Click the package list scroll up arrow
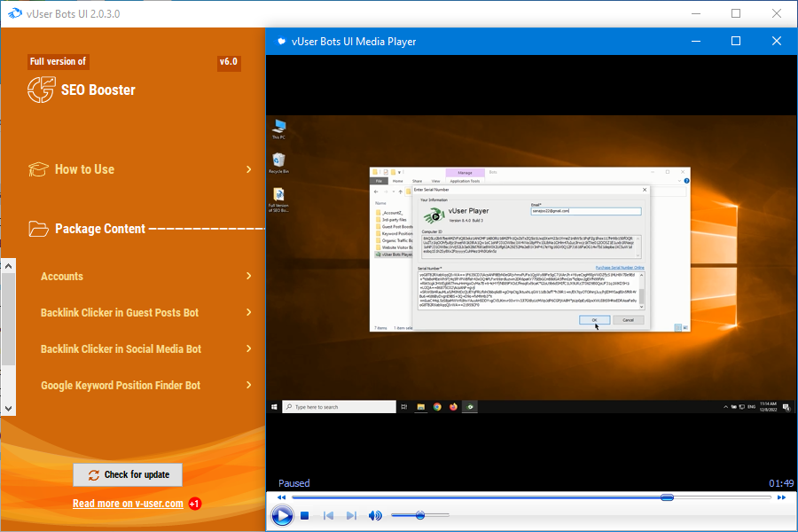 click(8, 266)
